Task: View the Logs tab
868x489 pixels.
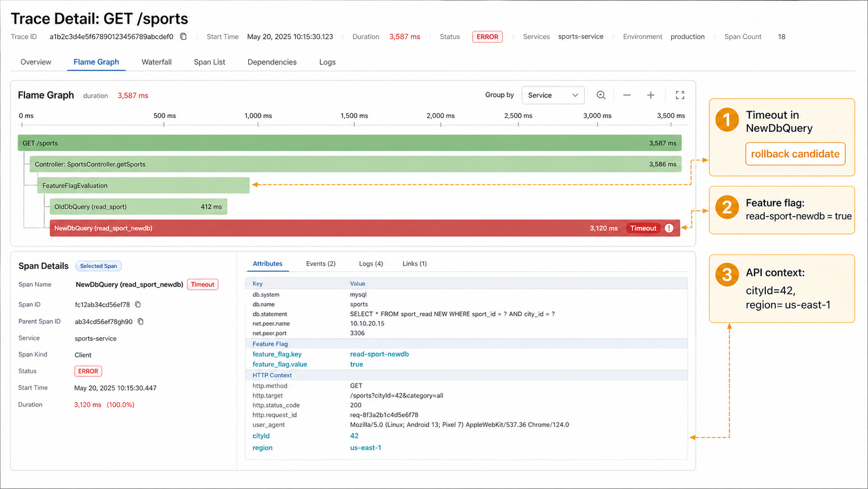Action: (327, 62)
